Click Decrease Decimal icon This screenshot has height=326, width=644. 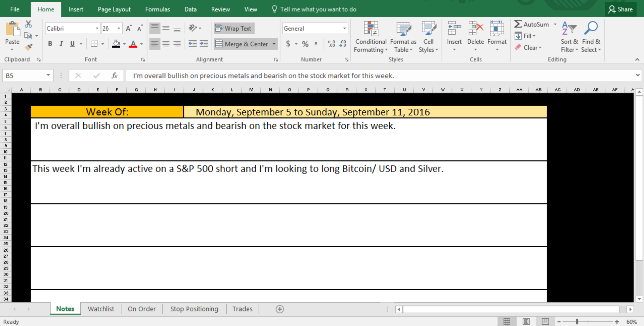coord(343,44)
